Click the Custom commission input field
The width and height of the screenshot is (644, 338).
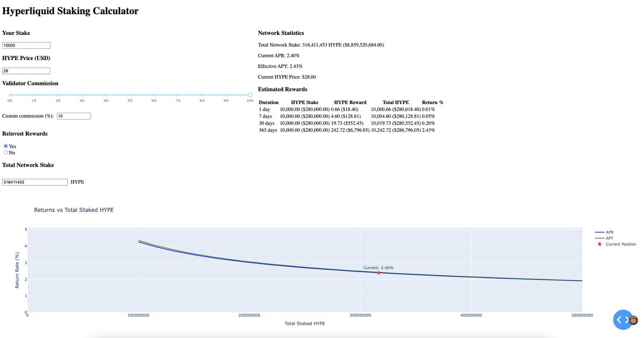click(x=74, y=116)
